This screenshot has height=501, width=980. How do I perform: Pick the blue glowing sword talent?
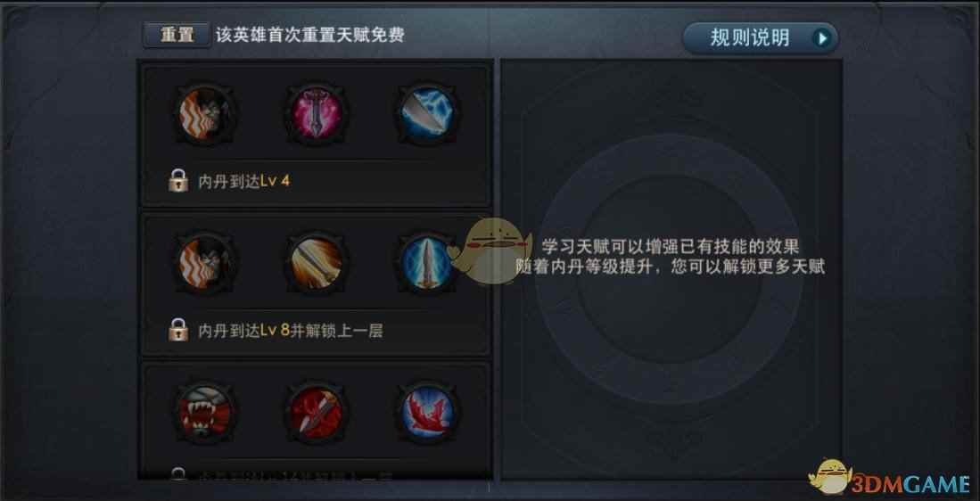click(427, 264)
